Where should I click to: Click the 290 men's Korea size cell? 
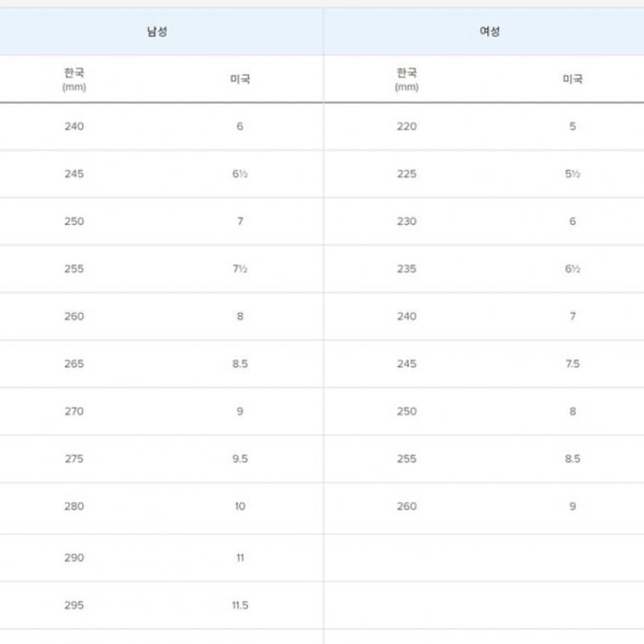coord(74,558)
